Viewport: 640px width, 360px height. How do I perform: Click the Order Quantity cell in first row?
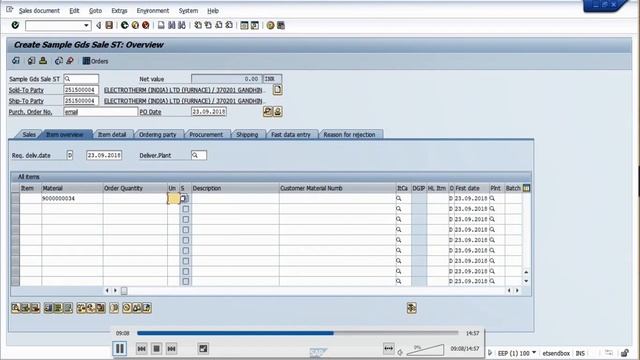click(x=135, y=198)
